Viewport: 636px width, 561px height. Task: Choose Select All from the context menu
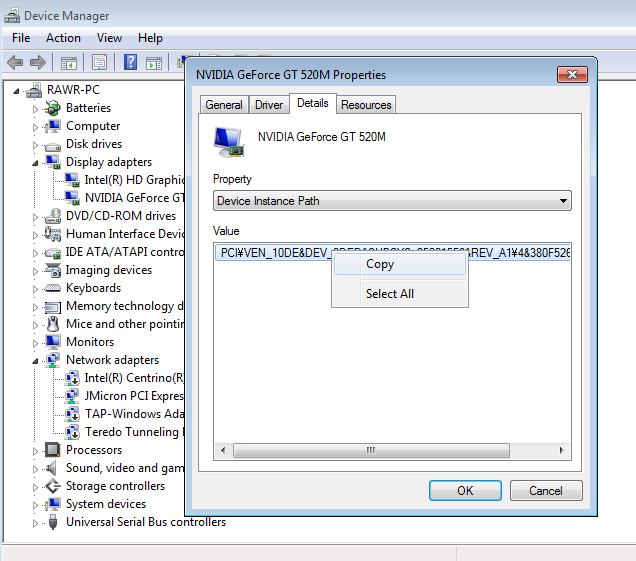point(400,293)
